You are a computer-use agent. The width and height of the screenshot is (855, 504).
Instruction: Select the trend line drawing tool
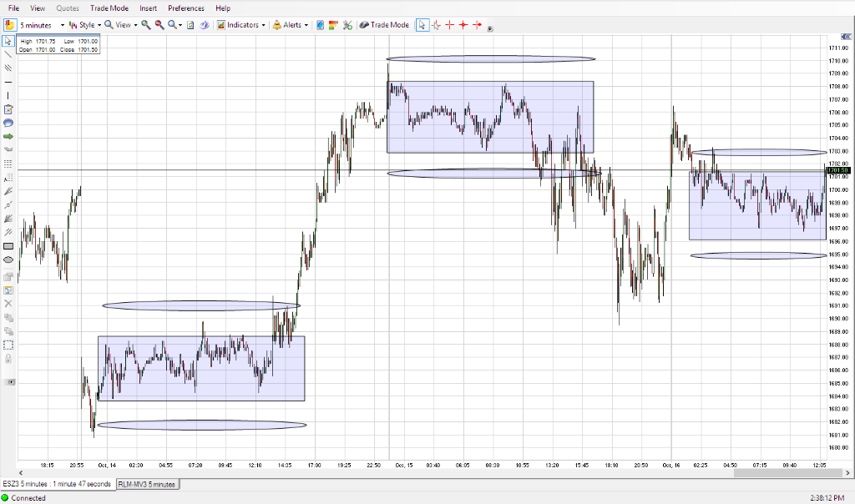click(8, 54)
